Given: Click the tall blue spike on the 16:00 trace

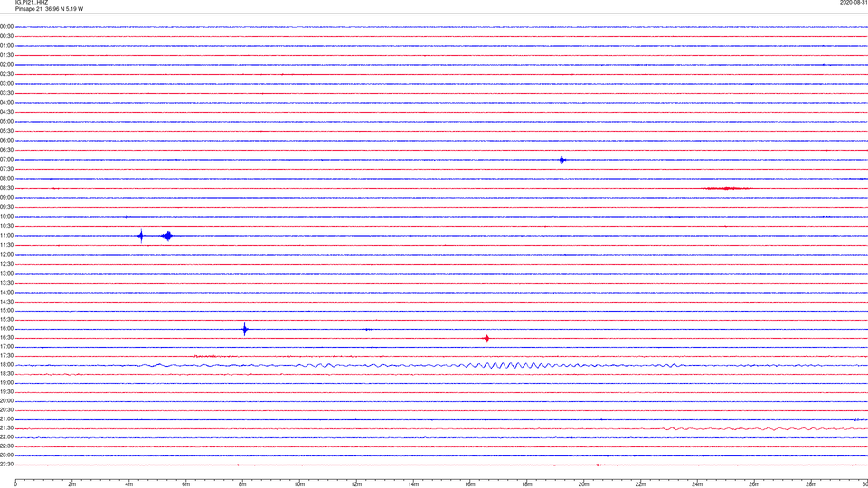Looking at the screenshot, I should click(245, 329).
